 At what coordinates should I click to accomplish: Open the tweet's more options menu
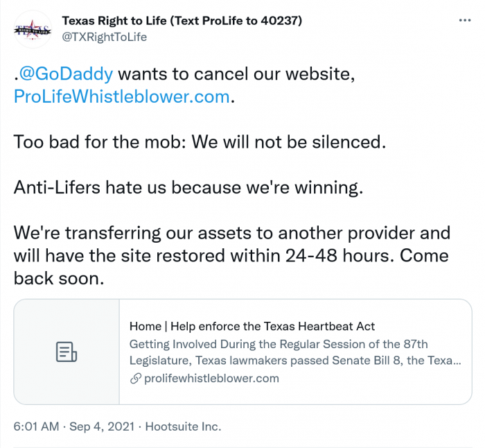pyautogui.click(x=465, y=20)
